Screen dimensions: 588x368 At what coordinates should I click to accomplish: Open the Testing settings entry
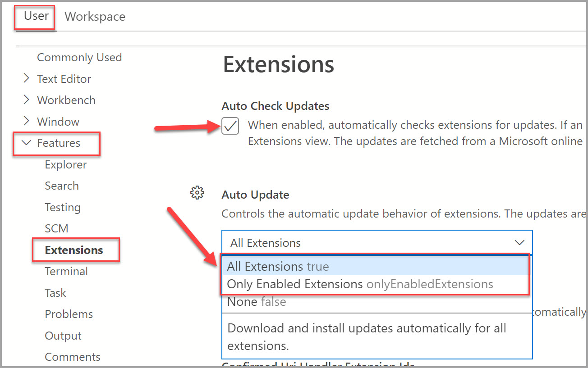coord(63,208)
